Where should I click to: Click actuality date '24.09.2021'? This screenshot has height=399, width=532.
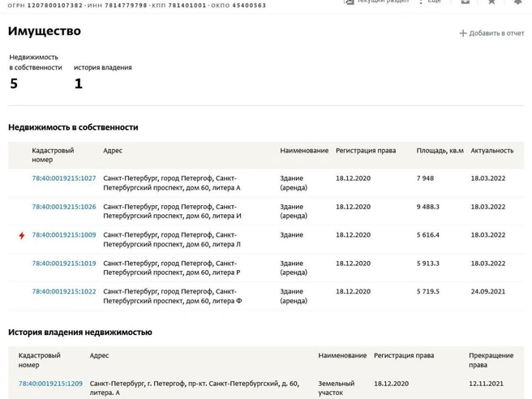(x=488, y=292)
